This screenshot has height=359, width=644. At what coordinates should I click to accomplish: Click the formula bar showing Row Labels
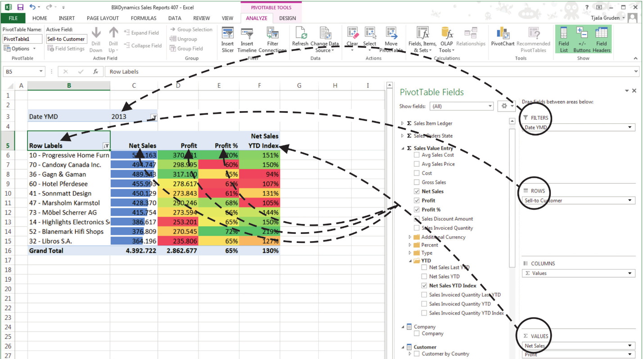372,72
